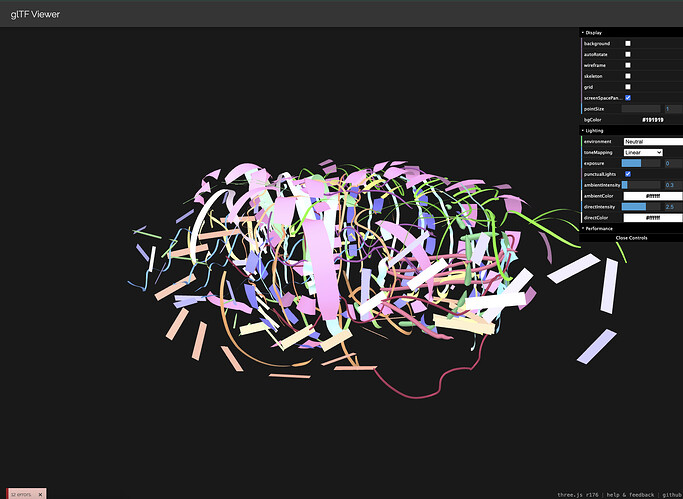This screenshot has width=683, height=499.
Task: Open the errors message at bottom left
Action: tap(21, 495)
